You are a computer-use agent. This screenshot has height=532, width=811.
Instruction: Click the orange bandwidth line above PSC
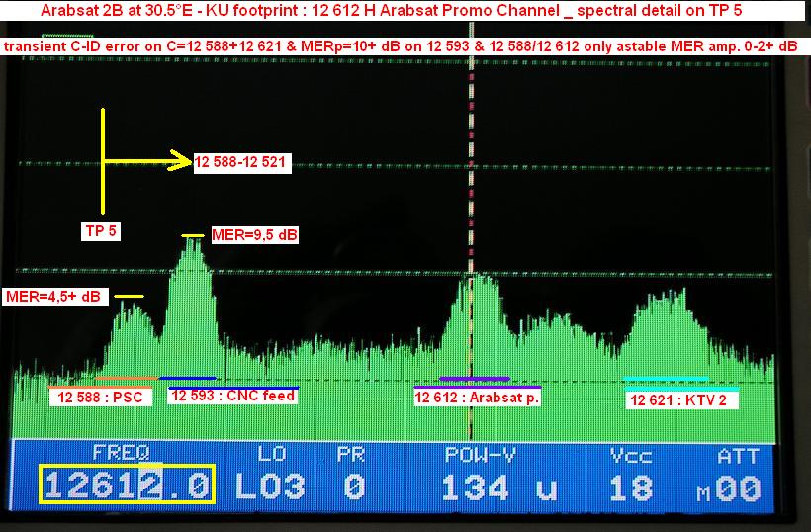coord(127,378)
